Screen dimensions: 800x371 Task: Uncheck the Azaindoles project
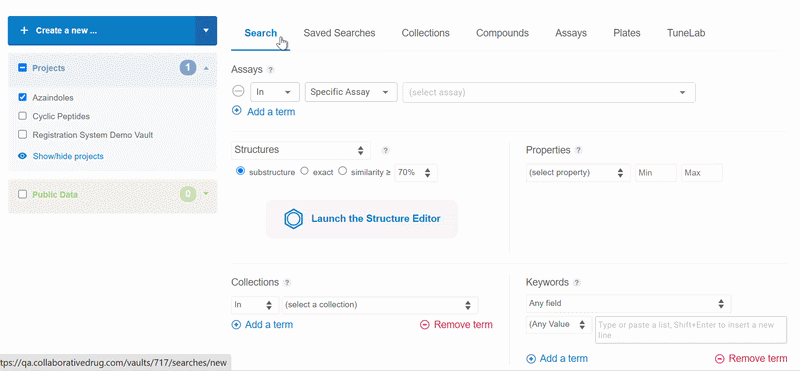[x=22, y=97]
